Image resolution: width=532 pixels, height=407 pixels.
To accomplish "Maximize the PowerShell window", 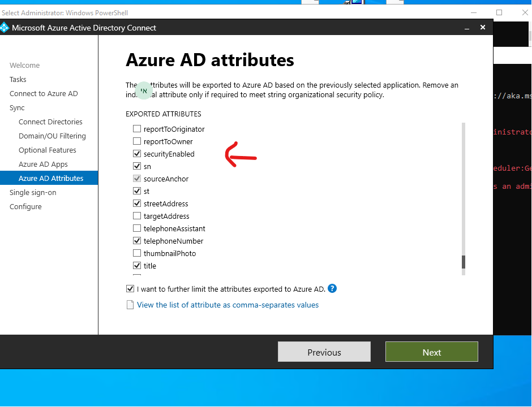I will coord(499,12).
